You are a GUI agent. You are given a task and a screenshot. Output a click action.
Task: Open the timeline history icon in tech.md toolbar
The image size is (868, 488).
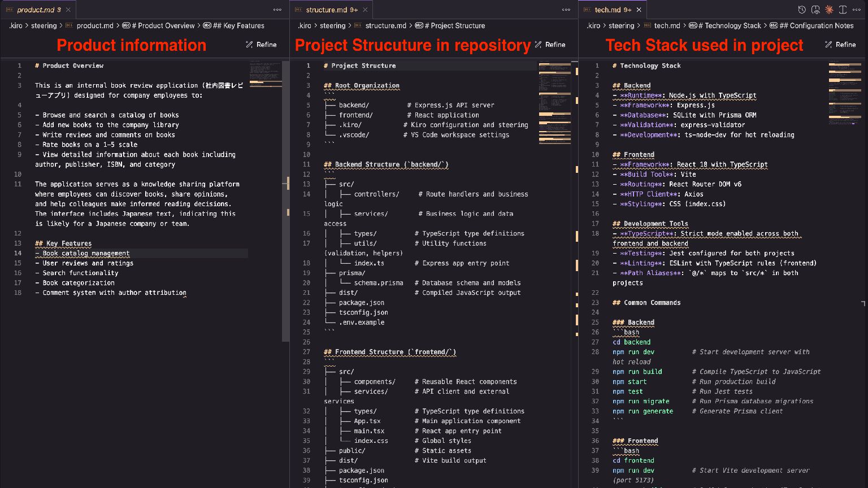tap(801, 10)
